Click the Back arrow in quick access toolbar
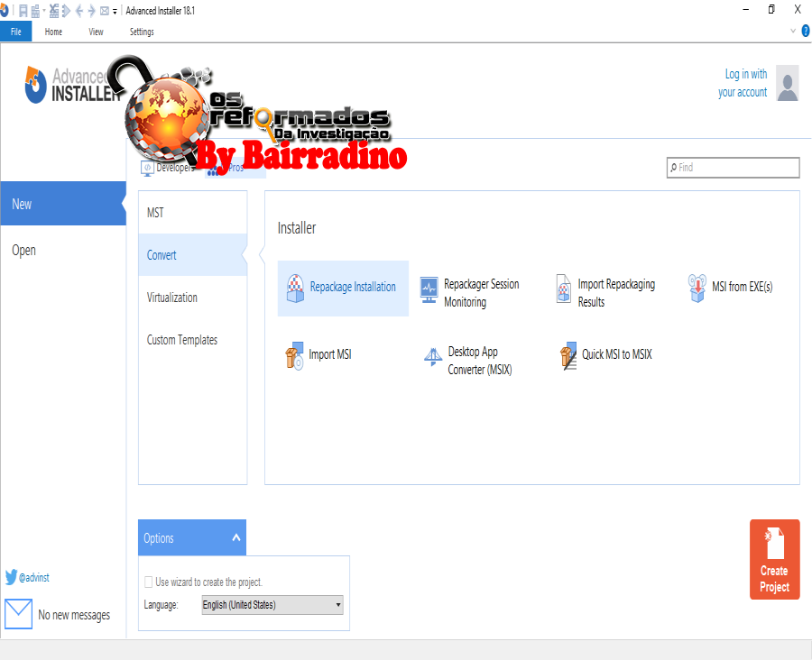Viewport: 812px width, 660px height. pyautogui.click(x=79, y=10)
